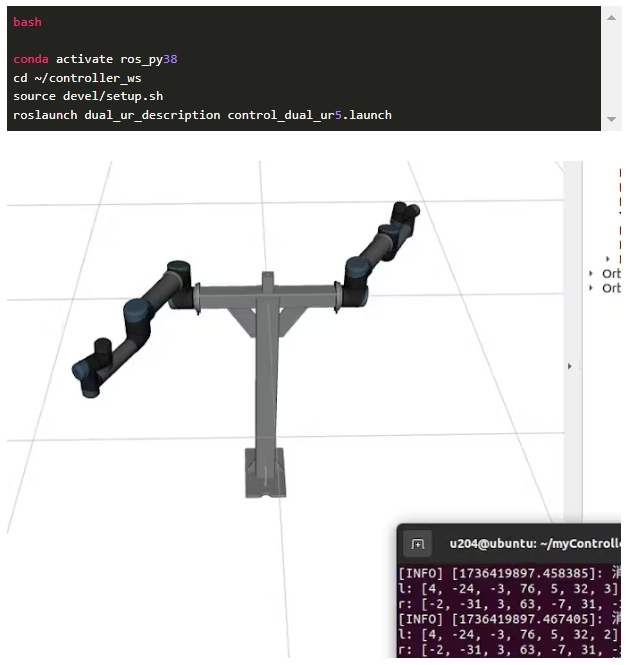
Task: Click the base plate of robot stand
Action: [266, 472]
